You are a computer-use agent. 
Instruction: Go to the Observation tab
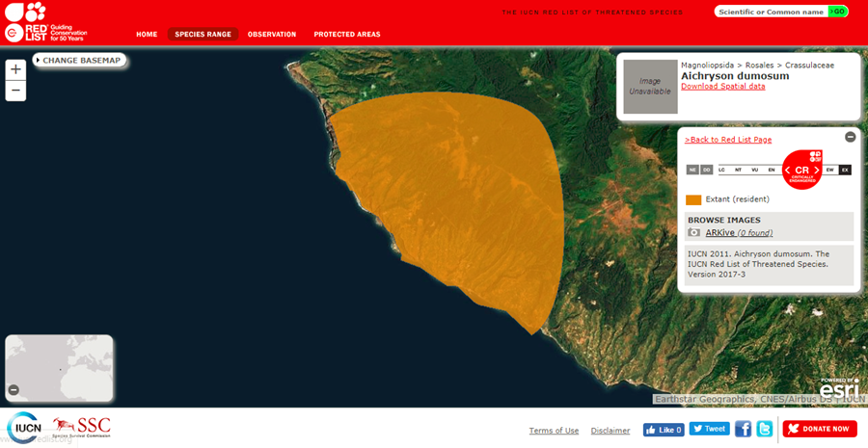click(272, 35)
